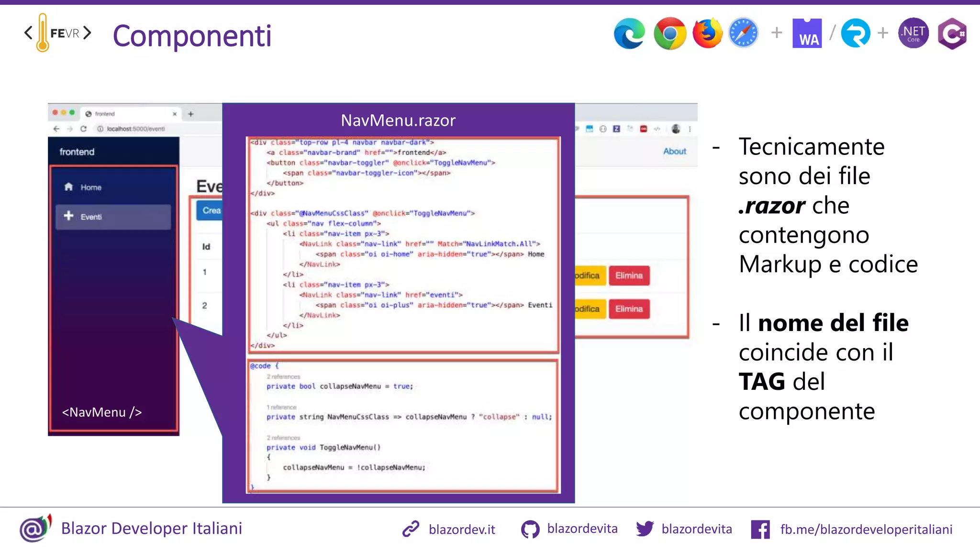Click the Id column header
Screen dimensions: 980x551
[206, 247]
